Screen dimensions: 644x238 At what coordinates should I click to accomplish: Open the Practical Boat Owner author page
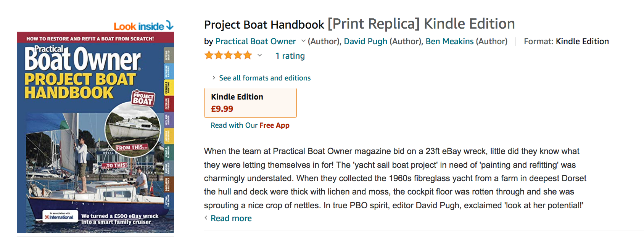tap(255, 41)
